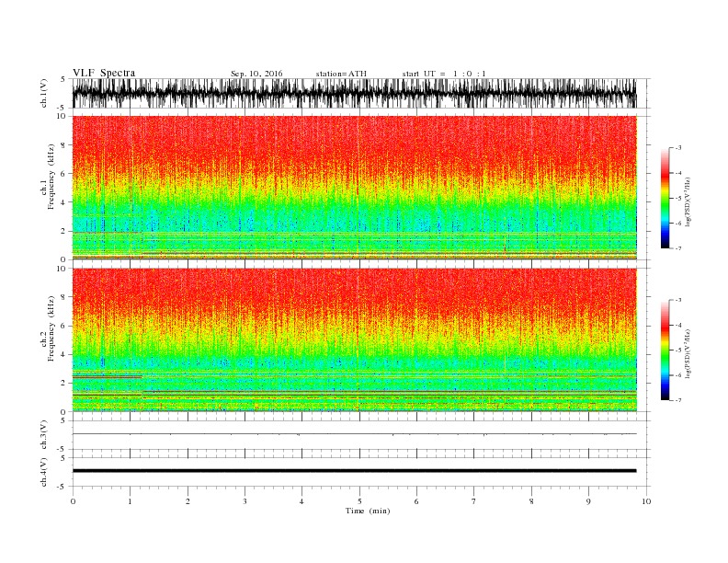Click the ch.1 PSD color bar

coord(665,198)
